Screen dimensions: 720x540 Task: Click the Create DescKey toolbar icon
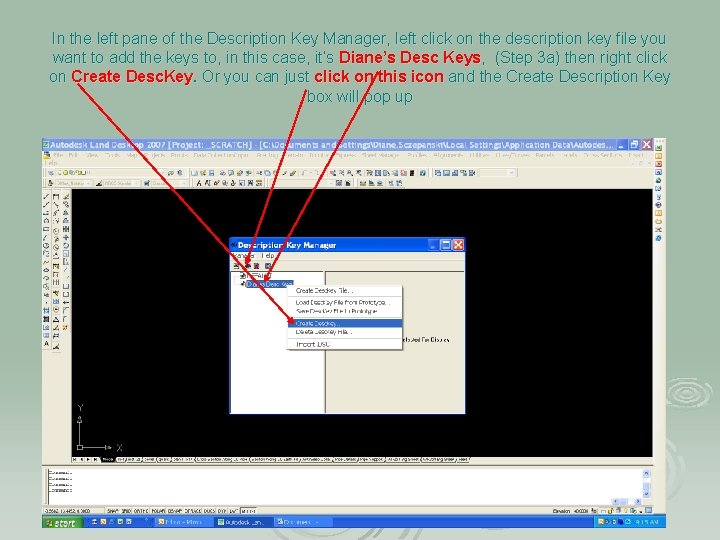[248, 266]
